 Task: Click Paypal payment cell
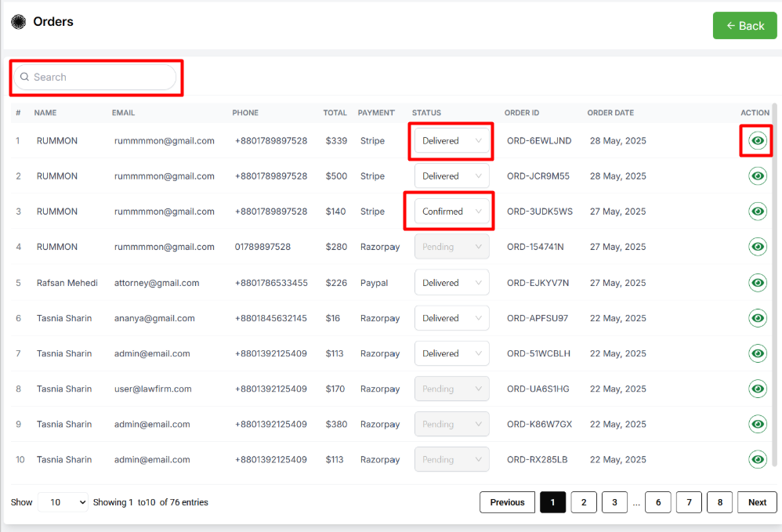coord(374,283)
